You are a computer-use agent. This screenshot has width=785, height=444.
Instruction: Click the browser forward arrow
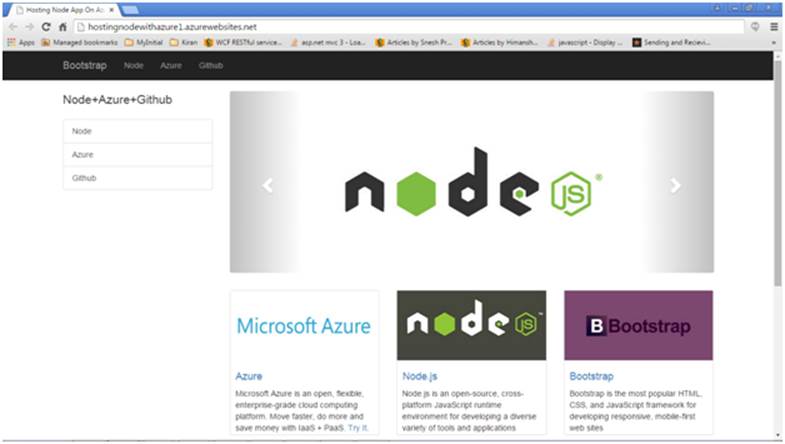click(30, 27)
